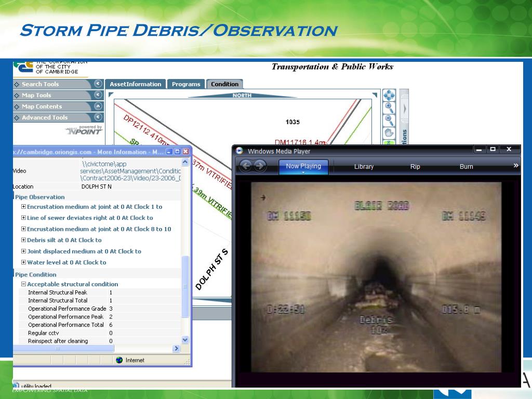Switch to Now Playing tab

click(x=303, y=166)
